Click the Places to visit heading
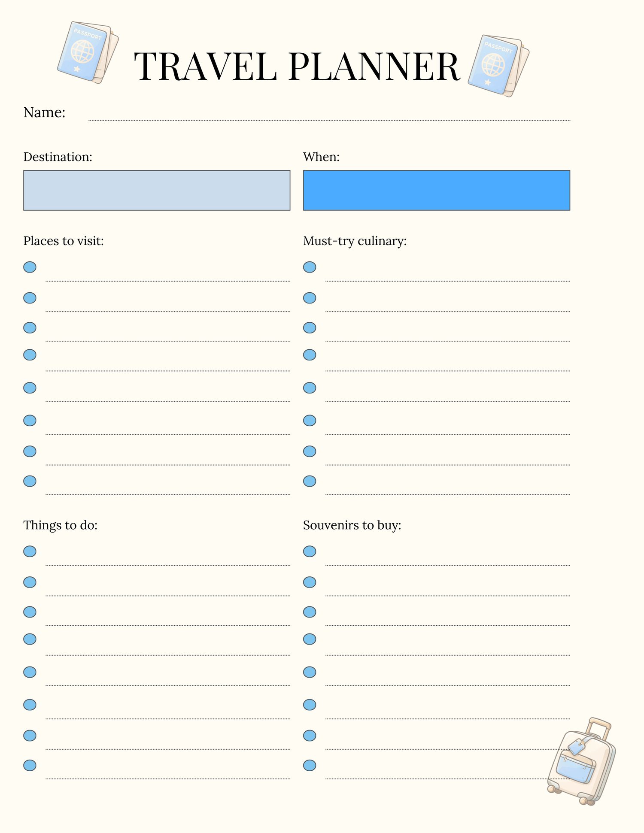The height and width of the screenshot is (833, 644). coord(64,241)
